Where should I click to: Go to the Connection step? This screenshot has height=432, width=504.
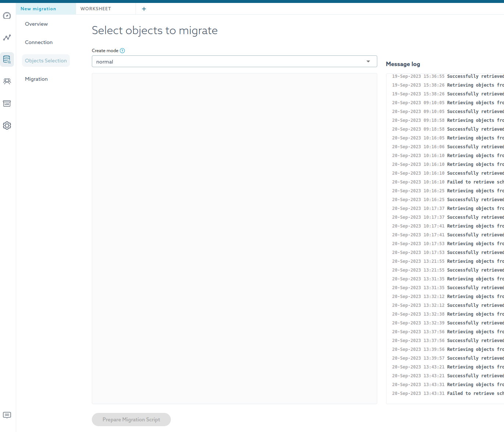click(39, 42)
